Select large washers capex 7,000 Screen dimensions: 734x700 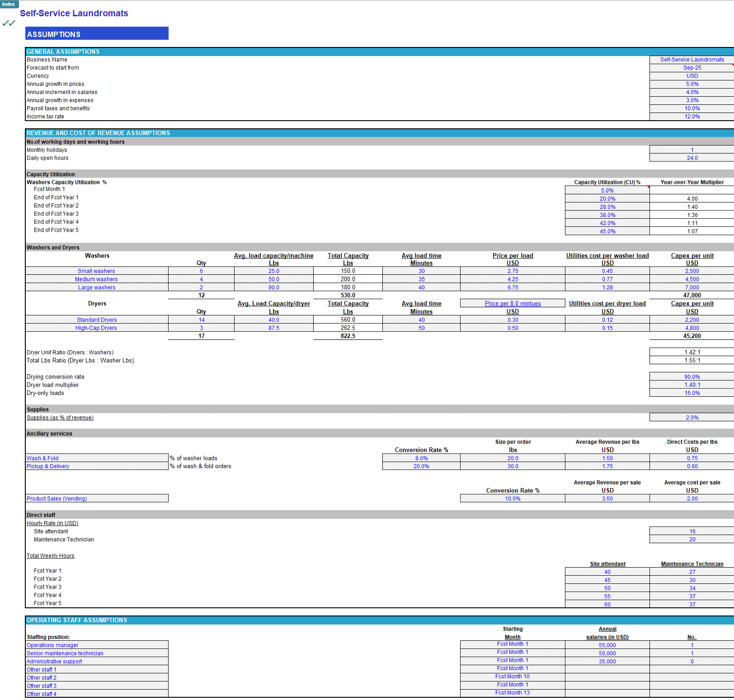[692, 287]
